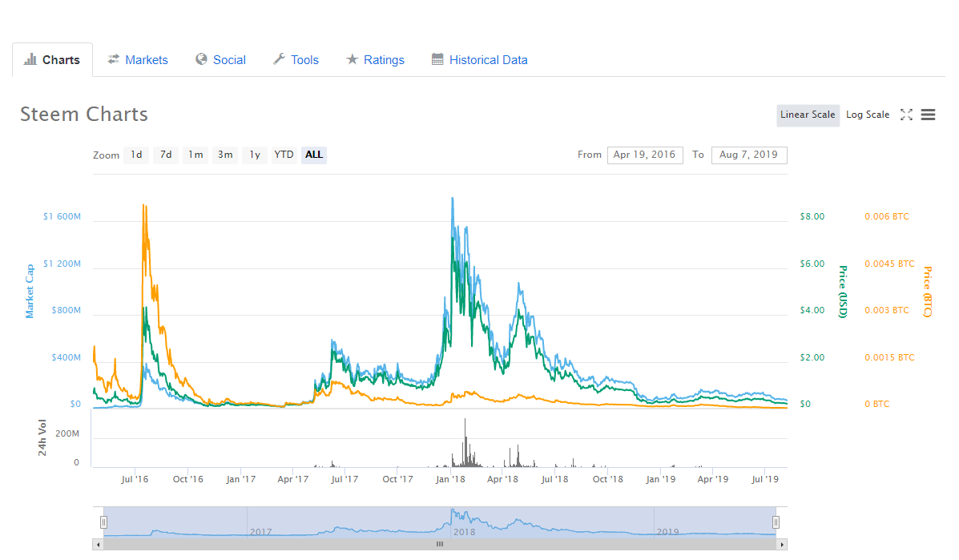
Task: Click the arrows icon next to Markets
Action: coord(113,59)
